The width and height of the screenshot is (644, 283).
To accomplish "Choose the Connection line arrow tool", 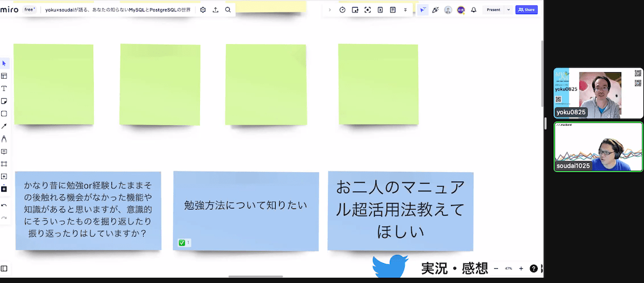I will 4,126.
